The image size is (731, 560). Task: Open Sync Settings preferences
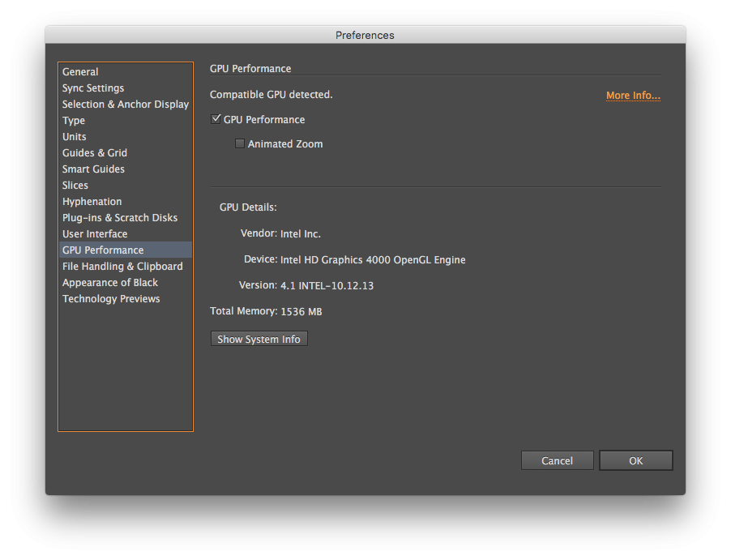pos(126,88)
